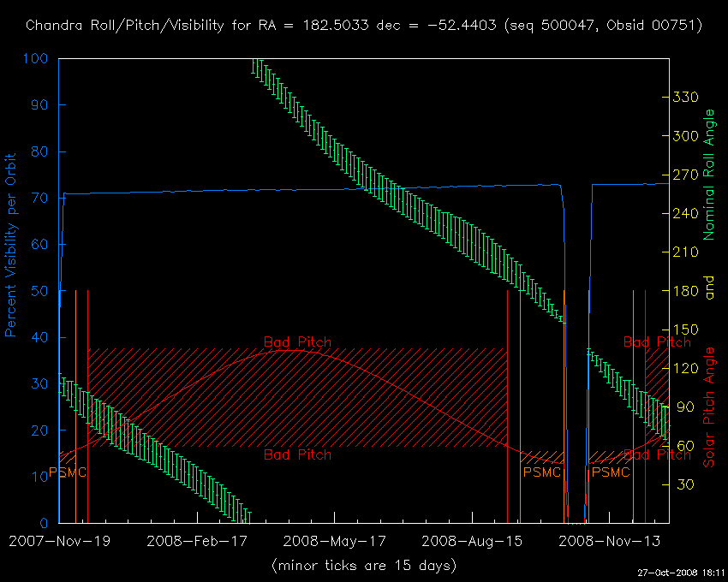Click the red Solar Pitch Angle axis label
Viewport: 728px width, 582px height.
point(709,407)
